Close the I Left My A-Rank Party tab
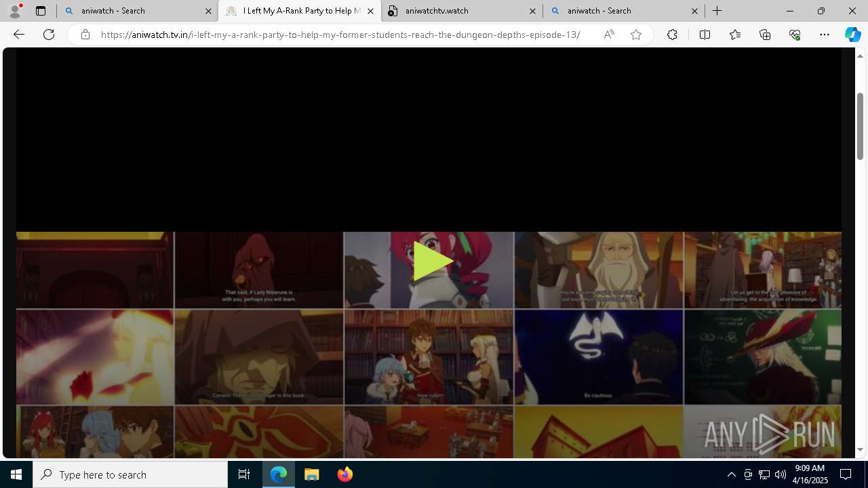This screenshot has width=868, height=488. pos(370,11)
